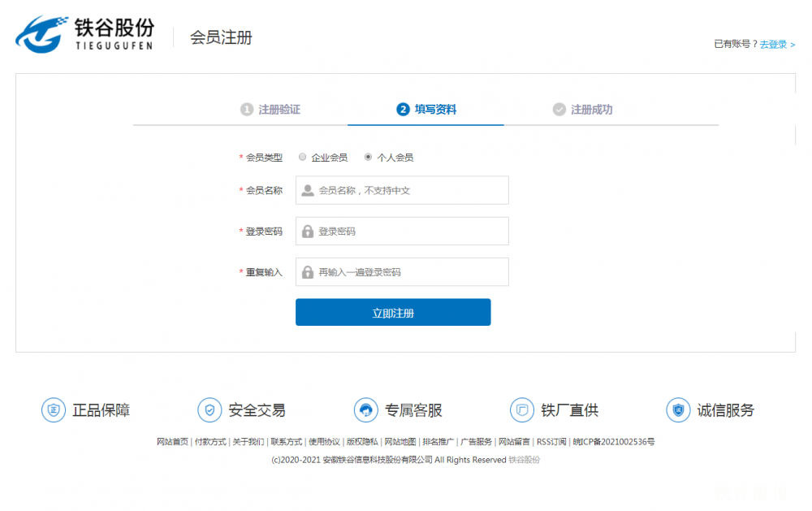Open the RSS订阅 footer link

click(x=551, y=442)
